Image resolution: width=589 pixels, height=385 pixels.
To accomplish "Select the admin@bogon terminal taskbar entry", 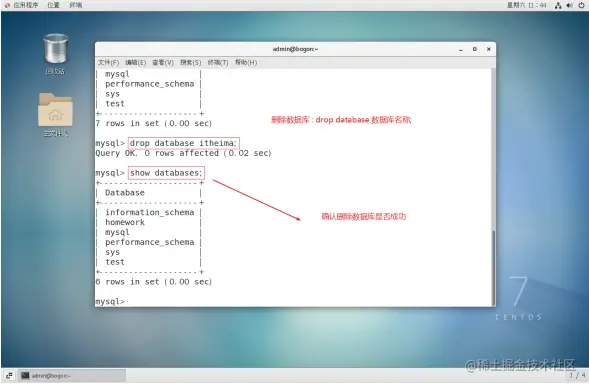I will point(72,375).
